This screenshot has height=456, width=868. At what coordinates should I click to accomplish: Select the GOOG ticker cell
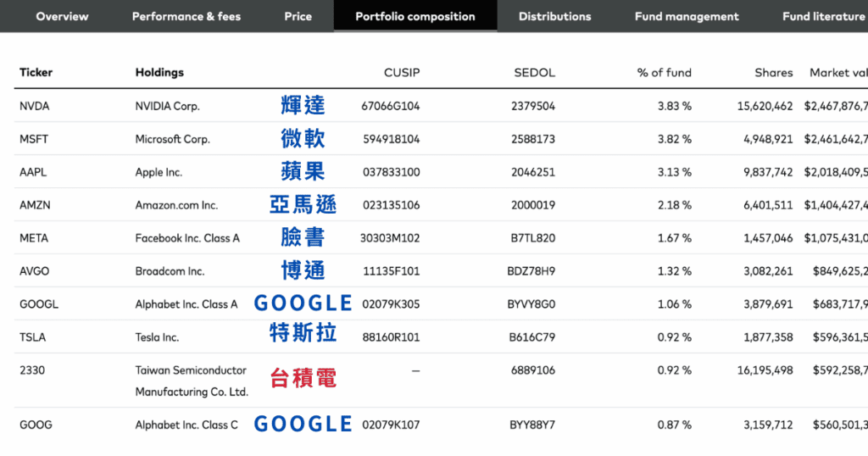tap(36, 425)
